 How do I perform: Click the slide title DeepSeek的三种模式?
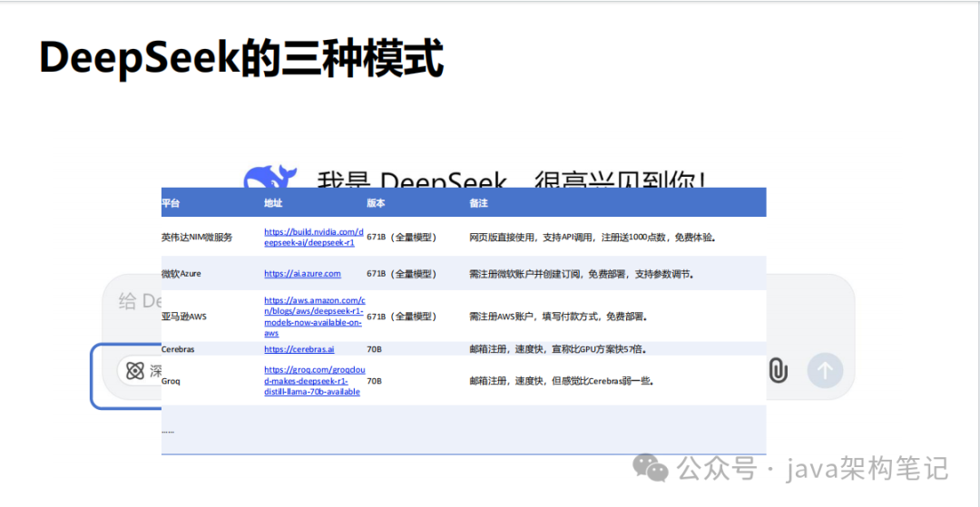click(241, 58)
